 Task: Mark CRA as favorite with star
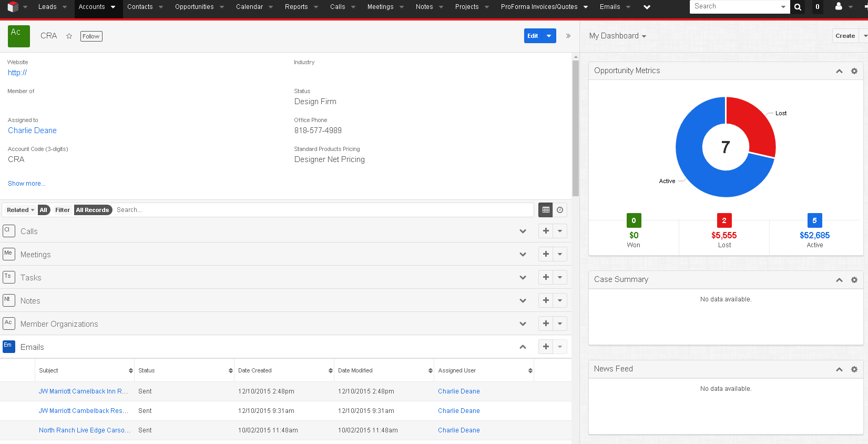pos(69,36)
